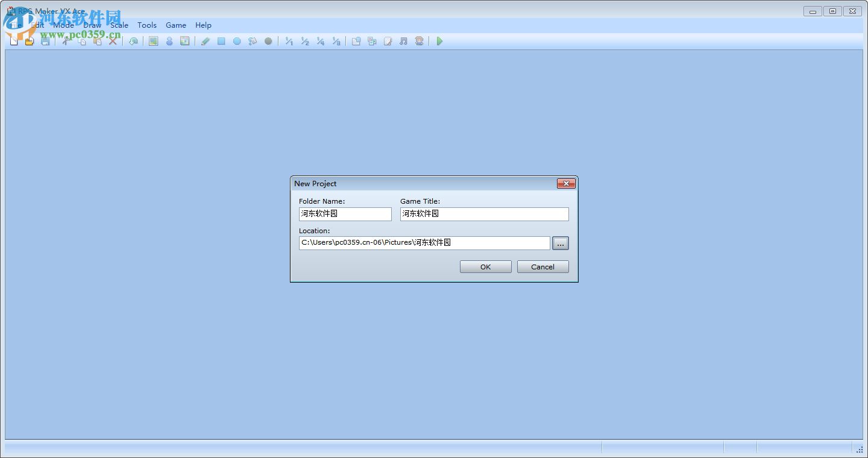Start a new project from the toolbar
Viewport: 868px width, 458px height.
pyautogui.click(x=13, y=41)
